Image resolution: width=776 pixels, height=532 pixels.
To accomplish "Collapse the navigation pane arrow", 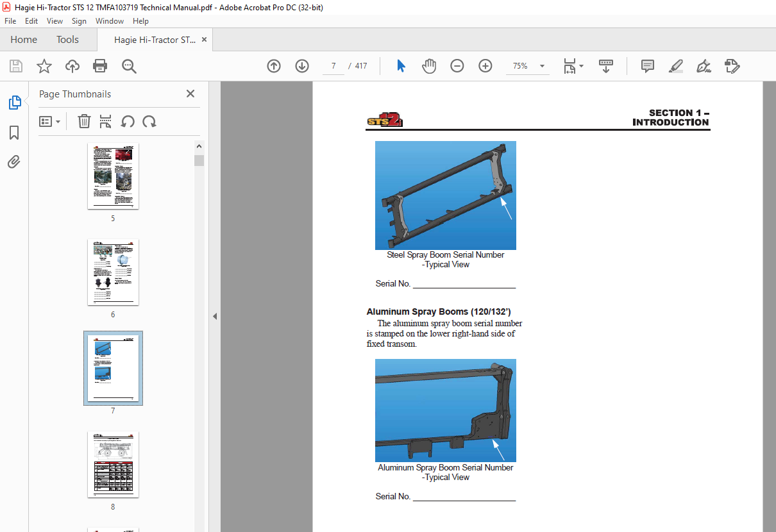I will 215,316.
